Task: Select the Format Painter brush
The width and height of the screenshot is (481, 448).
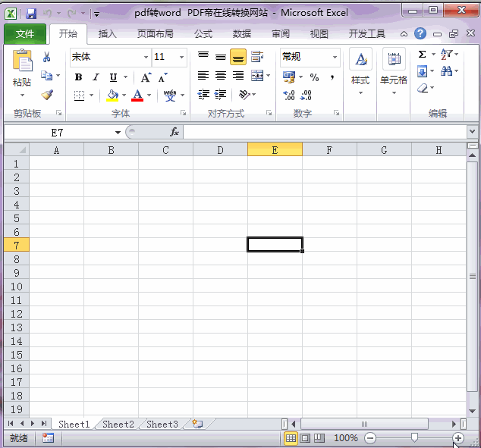Action: pos(47,95)
